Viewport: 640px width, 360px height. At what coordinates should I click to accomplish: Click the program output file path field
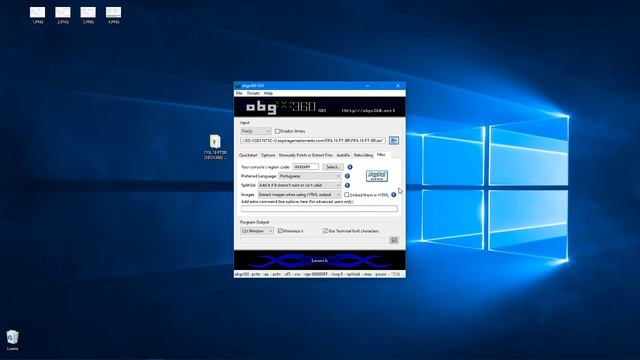[313, 240]
